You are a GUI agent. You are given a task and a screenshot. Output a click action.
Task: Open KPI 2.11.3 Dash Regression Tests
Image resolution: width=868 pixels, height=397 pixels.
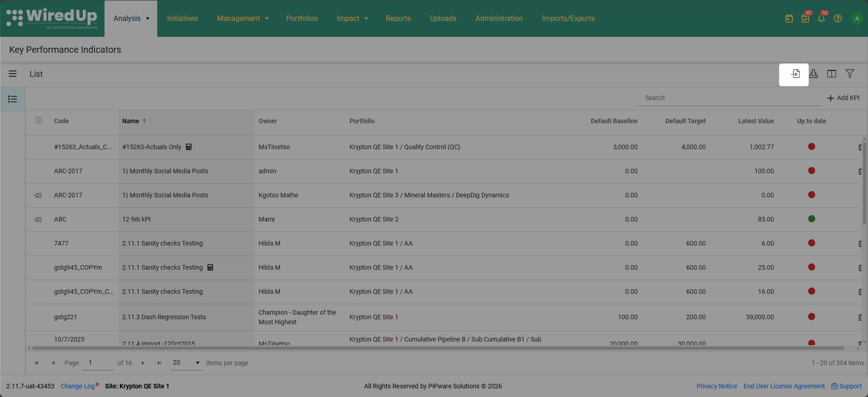pos(164,317)
